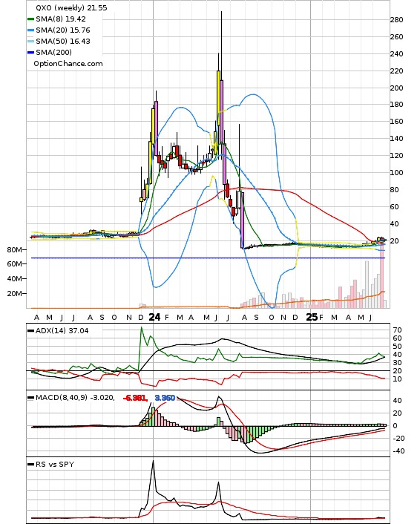
Task: Click the 120 price axis label
Action: (x=396, y=155)
